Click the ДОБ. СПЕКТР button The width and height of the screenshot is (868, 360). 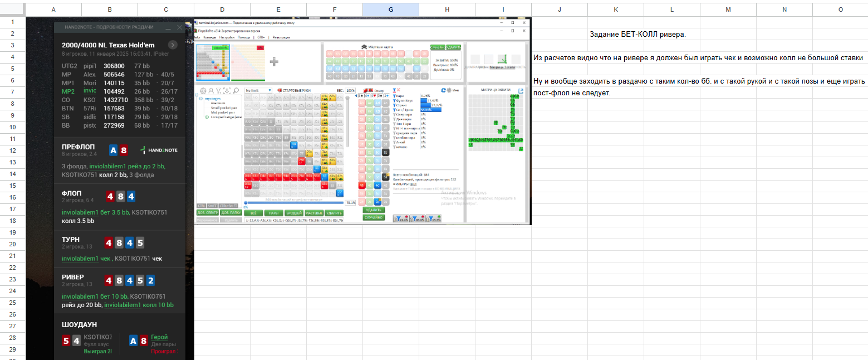tap(207, 212)
